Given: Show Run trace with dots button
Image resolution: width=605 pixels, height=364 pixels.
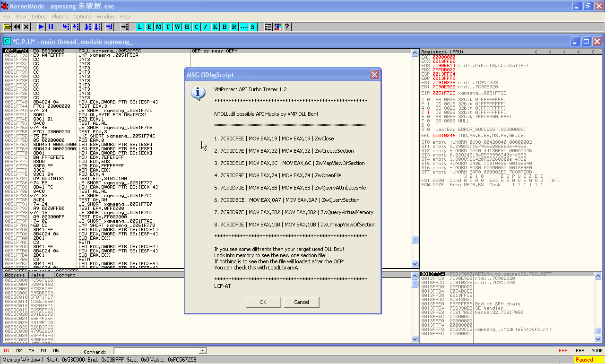Looking at the screenshot, I should coord(243,27).
